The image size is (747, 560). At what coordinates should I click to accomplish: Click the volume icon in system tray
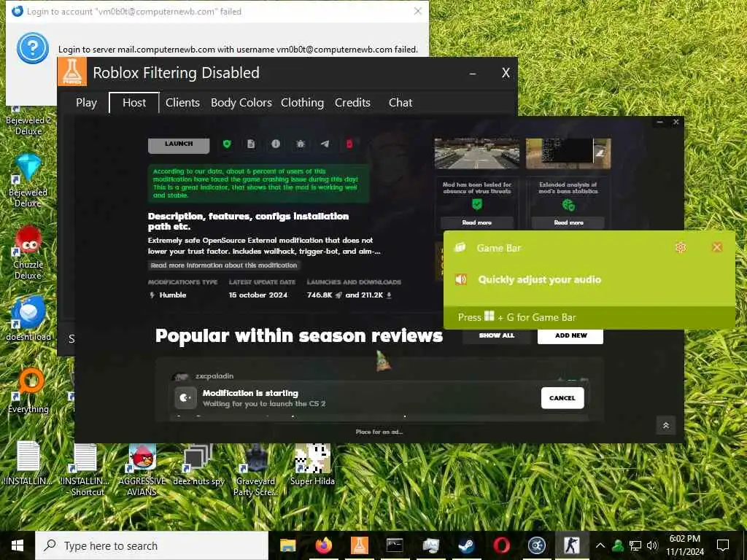click(x=652, y=545)
